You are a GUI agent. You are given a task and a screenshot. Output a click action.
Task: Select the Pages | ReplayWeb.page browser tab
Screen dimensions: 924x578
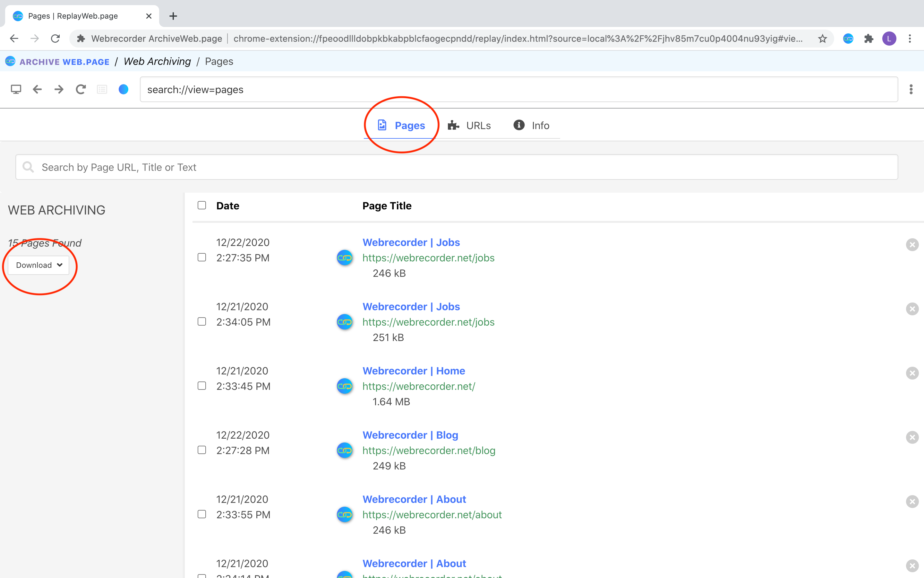coord(82,16)
